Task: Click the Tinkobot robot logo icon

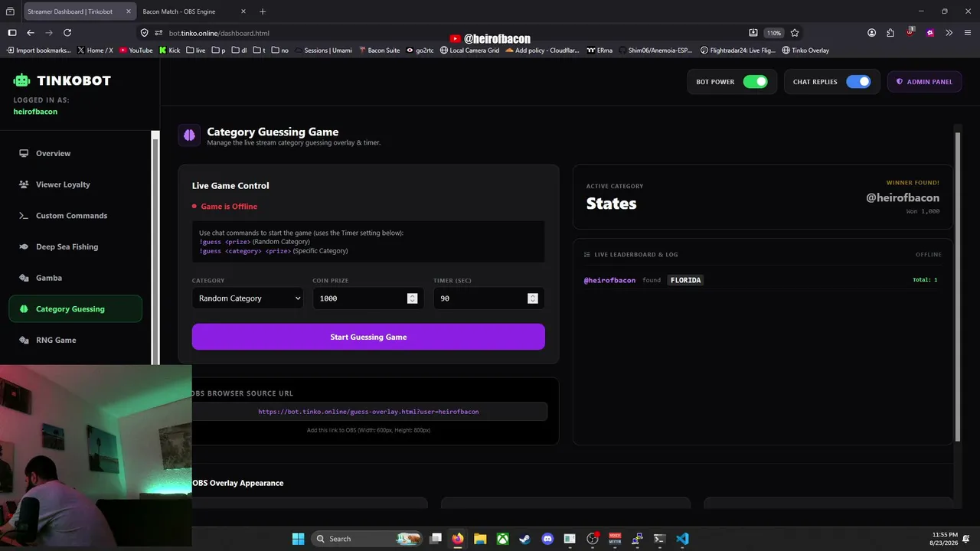Action: coord(21,80)
